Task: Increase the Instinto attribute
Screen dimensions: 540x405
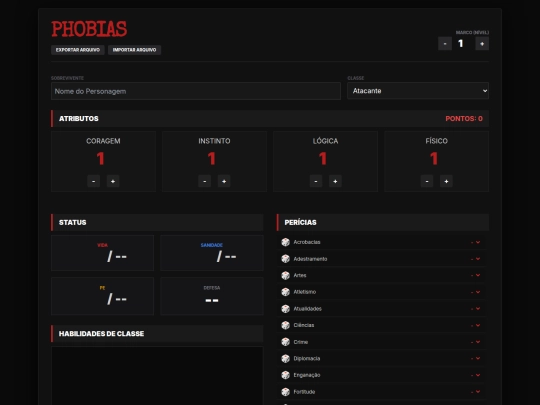Action: 224,181
